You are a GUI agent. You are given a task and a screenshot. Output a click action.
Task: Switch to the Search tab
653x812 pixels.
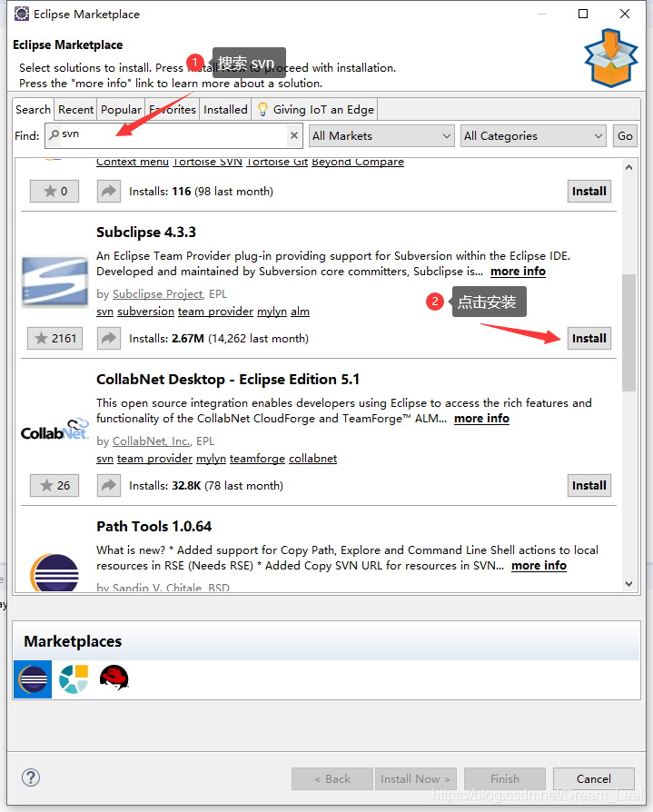click(x=33, y=109)
